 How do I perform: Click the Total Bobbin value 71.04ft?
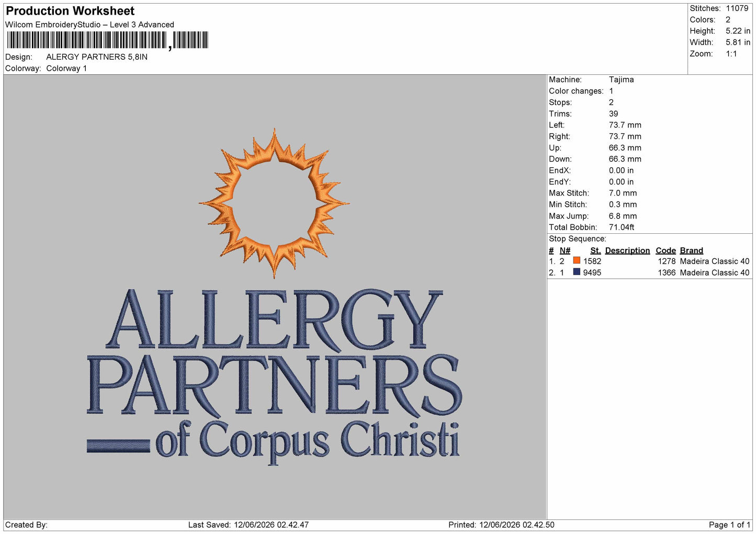622,228
